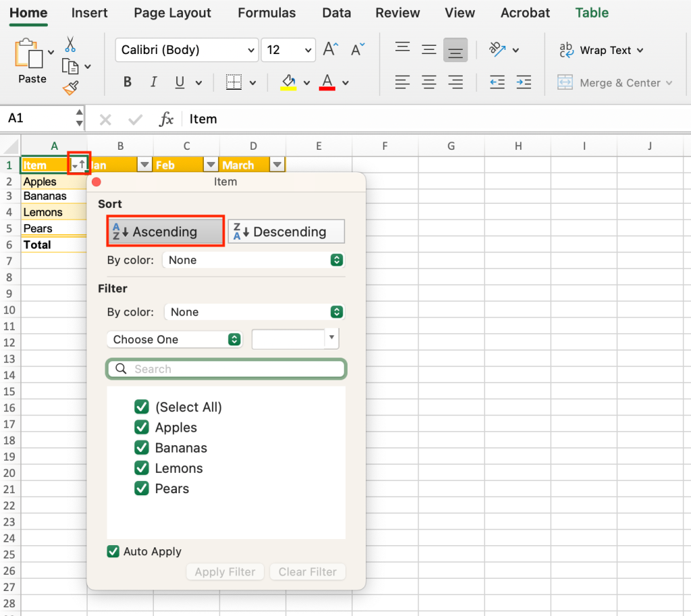691x616 pixels.
Task: Switch to the Formulas ribbon tab
Action: 267,12
